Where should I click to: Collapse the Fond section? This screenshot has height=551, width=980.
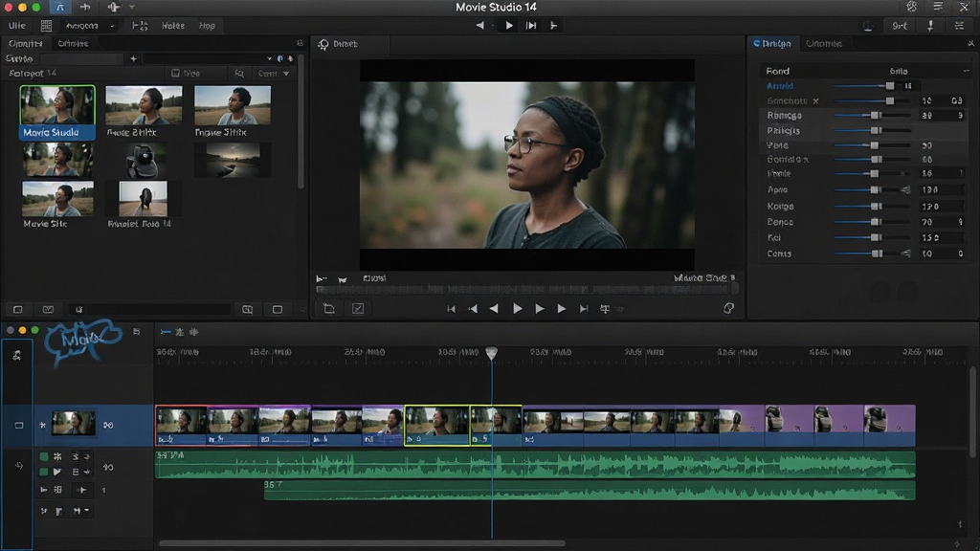point(967,71)
